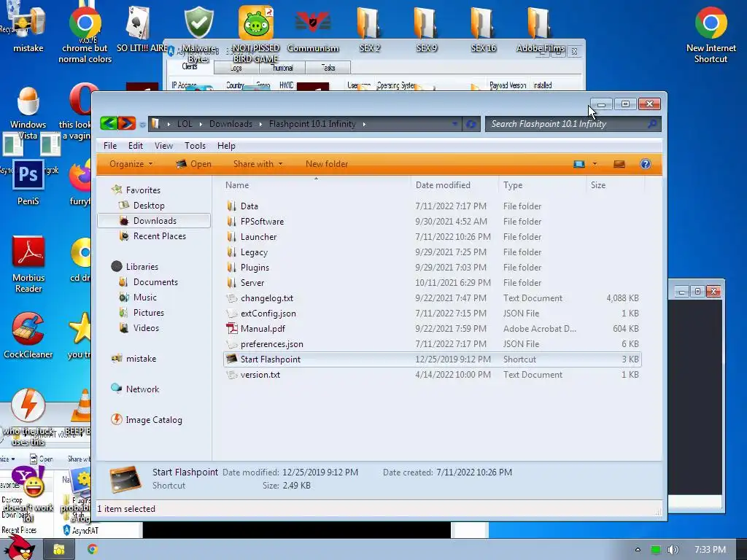Open the View menu

pyautogui.click(x=163, y=146)
